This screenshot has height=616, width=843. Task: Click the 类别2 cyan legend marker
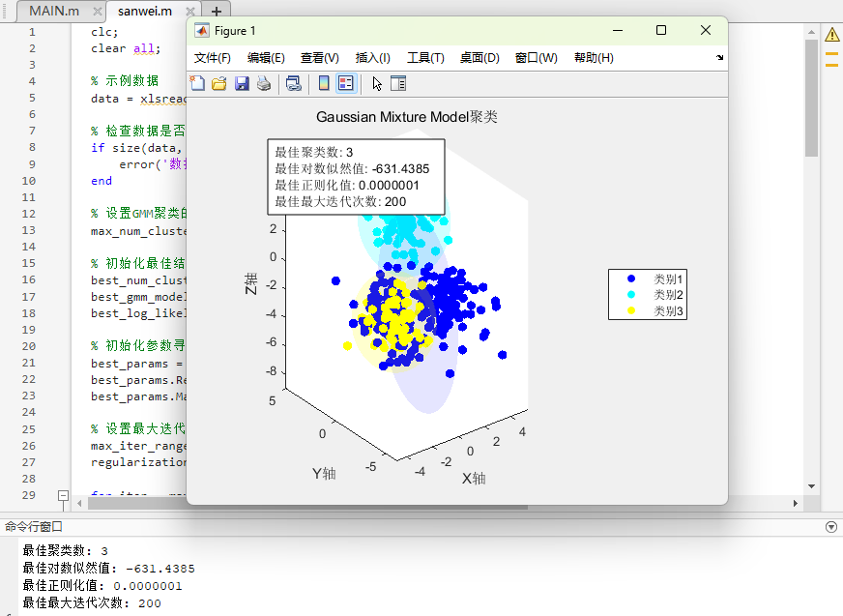pyautogui.click(x=631, y=294)
